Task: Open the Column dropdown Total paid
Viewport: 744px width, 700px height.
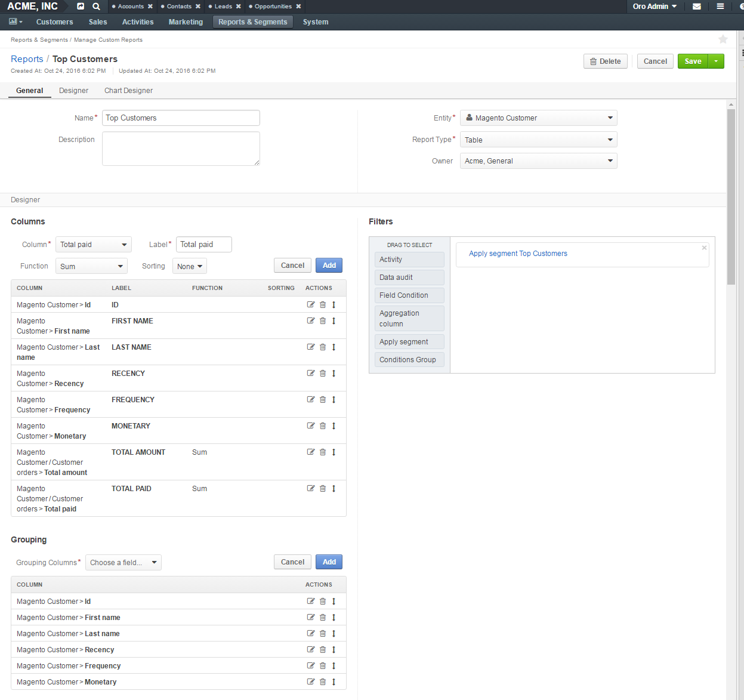Action: [x=94, y=245]
